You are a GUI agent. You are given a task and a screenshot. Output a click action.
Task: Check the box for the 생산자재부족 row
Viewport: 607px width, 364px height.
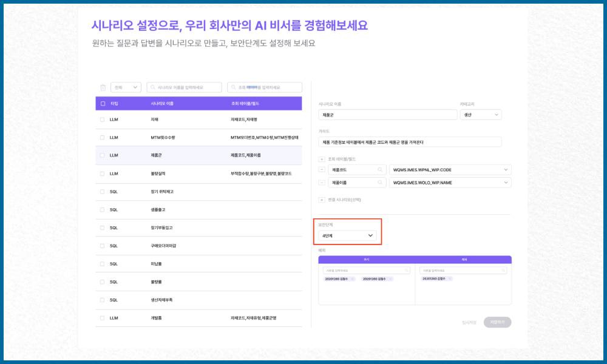[x=102, y=300]
